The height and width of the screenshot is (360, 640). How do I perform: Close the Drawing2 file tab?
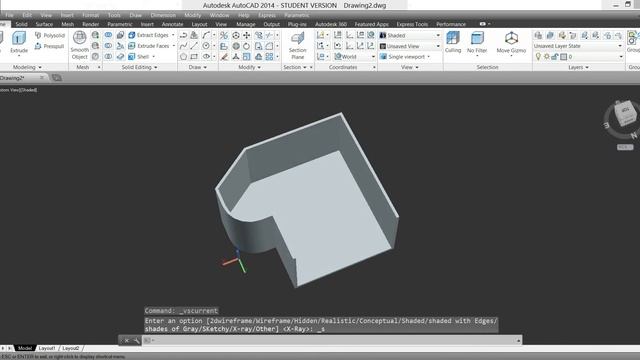point(42,77)
